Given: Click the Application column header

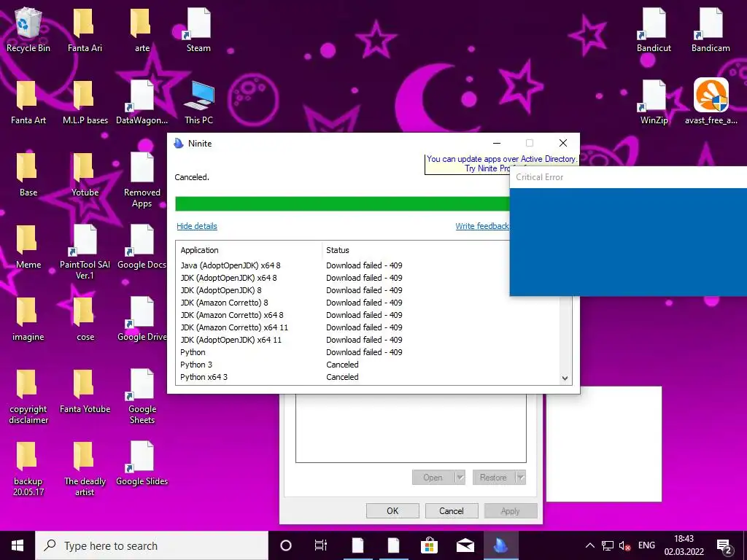Looking at the screenshot, I should click(199, 250).
